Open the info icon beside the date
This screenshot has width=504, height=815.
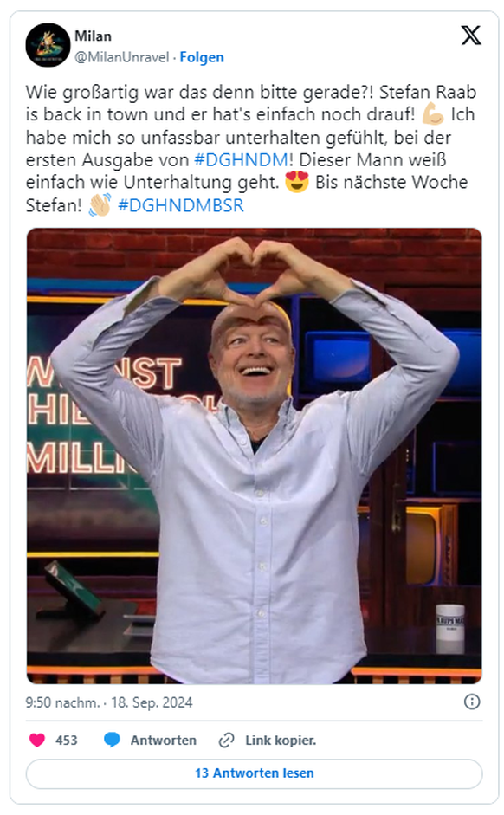(x=471, y=702)
